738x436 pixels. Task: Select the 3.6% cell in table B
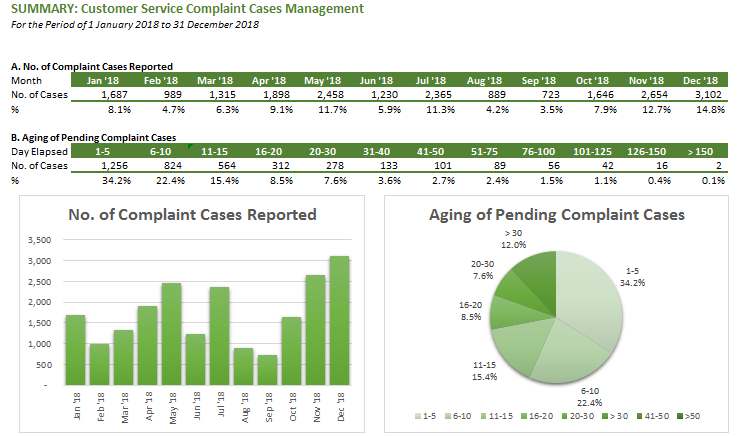[389, 181]
